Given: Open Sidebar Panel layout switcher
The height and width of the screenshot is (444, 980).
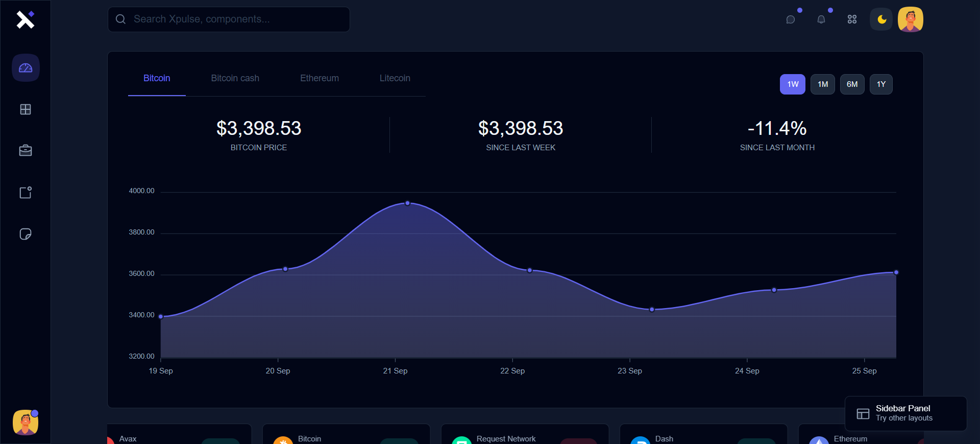Looking at the screenshot, I should [905, 413].
